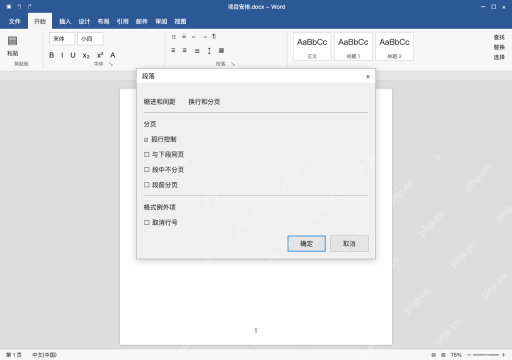Open the 文件 ribbon tab
The height and width of the screenshot is (360, 512).
tap(14, 21)
